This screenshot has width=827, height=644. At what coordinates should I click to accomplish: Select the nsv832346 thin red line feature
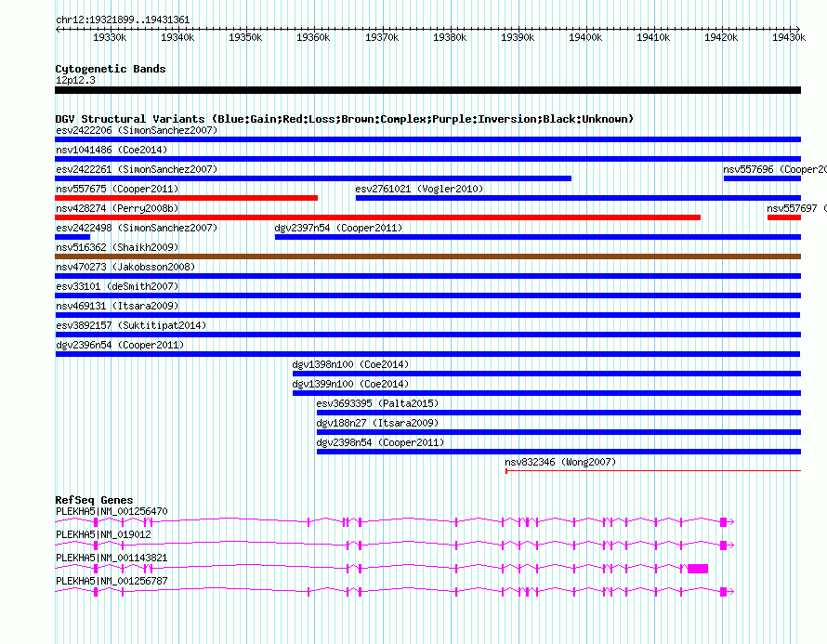pos(653,470)
